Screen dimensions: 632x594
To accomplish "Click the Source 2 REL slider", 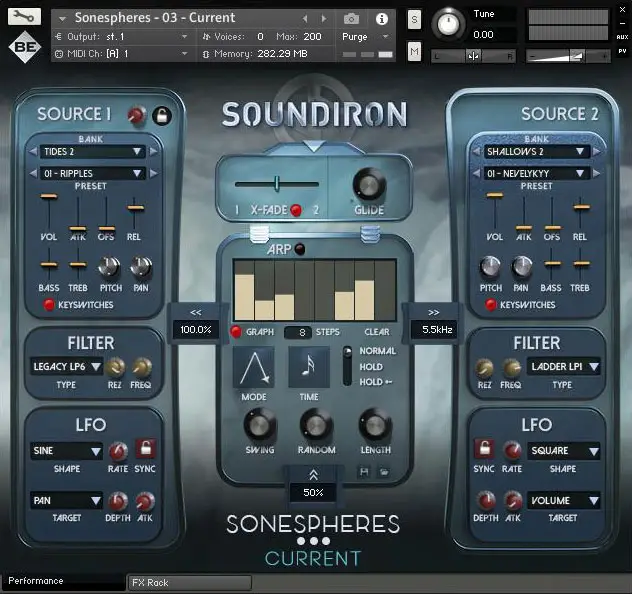I will click(582, 212).
